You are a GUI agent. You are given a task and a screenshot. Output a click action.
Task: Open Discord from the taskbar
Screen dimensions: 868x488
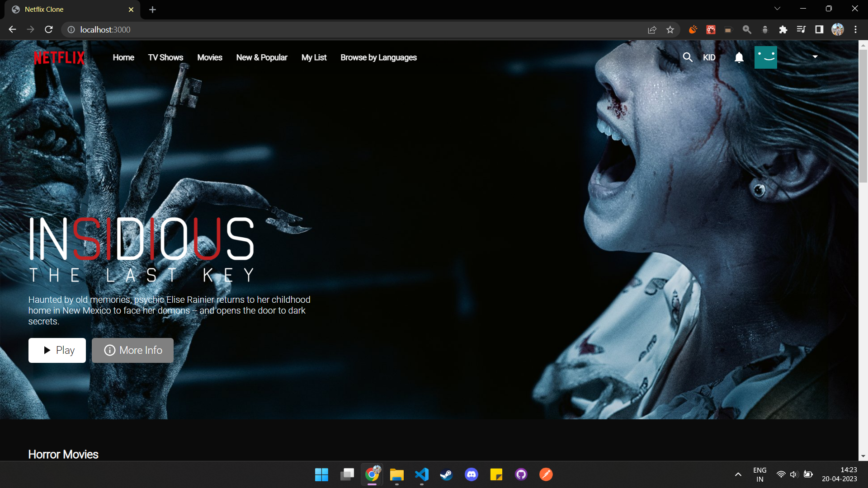click(x=471, y=474)
